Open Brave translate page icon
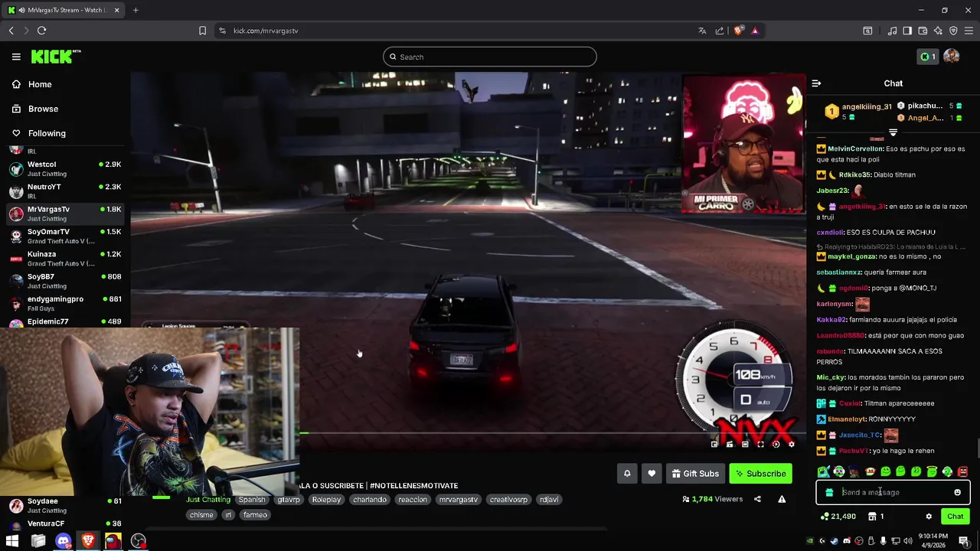The image size is (980, 551). tap(702, 31)
